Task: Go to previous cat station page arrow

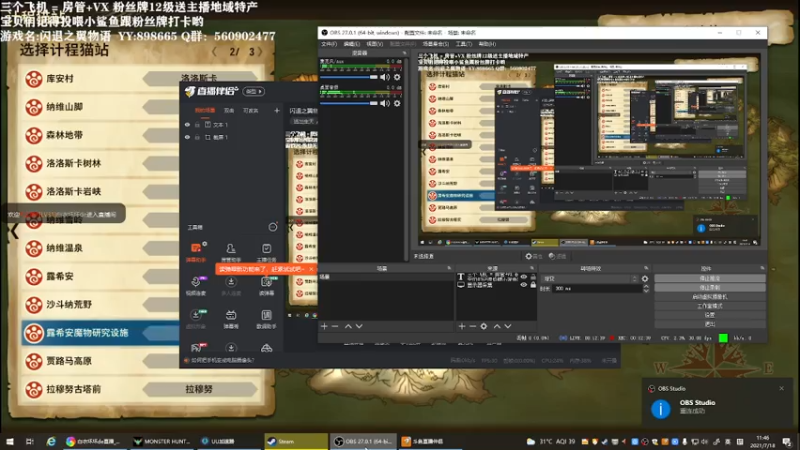Action: click(x=214, y=52)
